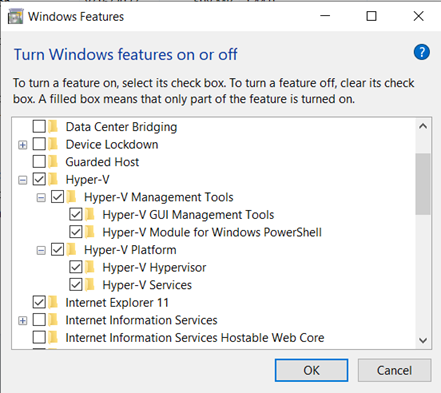Screen dimensions: 441x393
Task: Minimize the Windows Features window
Action: tap(325, 16)
